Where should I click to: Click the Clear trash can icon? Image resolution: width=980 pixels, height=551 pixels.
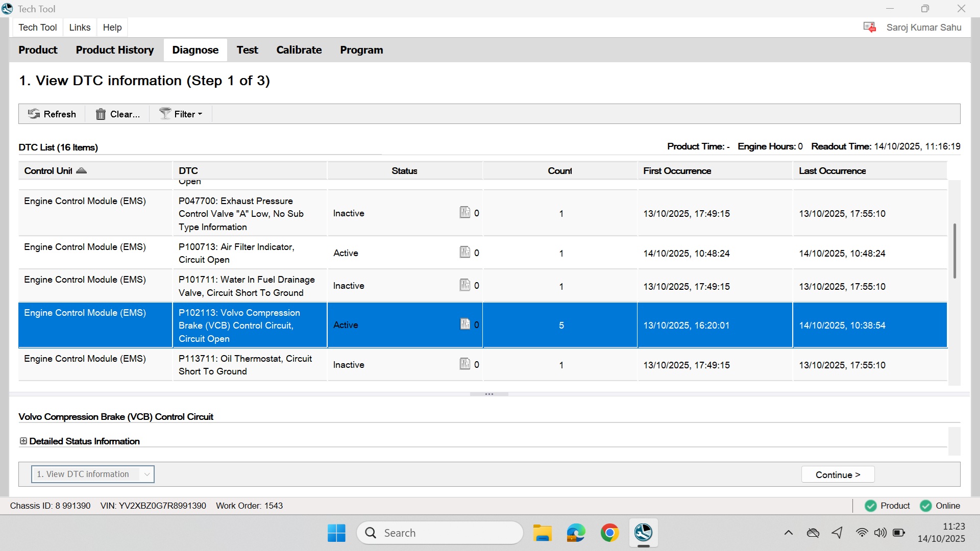(101, 114)
